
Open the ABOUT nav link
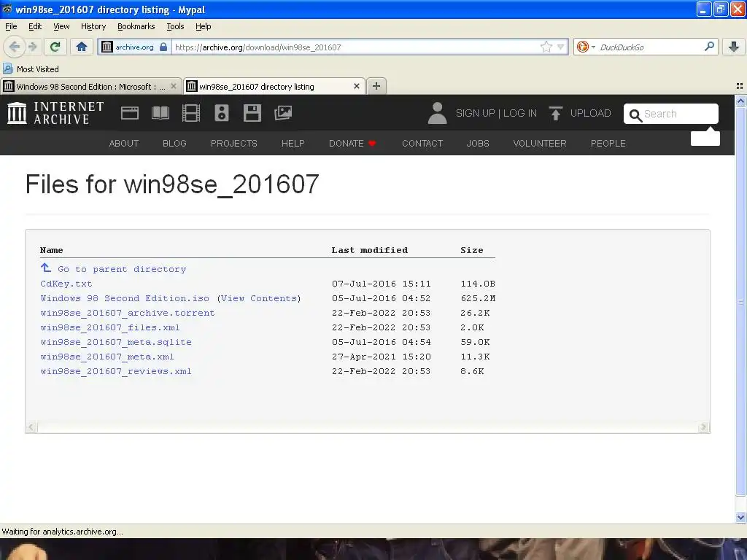[x=124, y=144]
